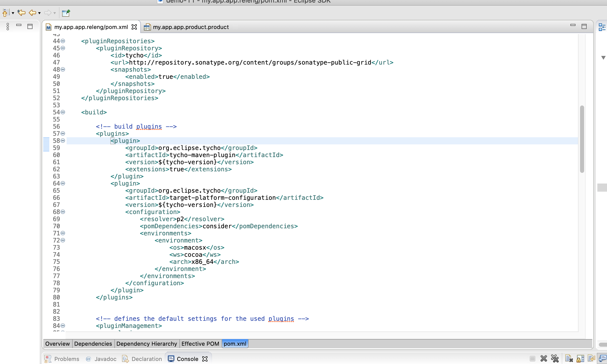Viewport: 607px width, 364px height.
Task: Open the Dependency Hierarchy tab
Action: 147,344
